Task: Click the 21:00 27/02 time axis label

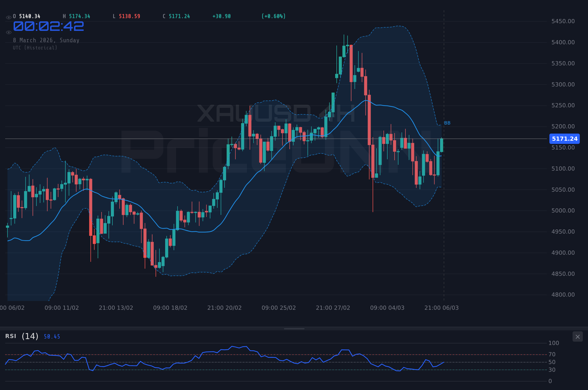Action: [x=333, y=308]
